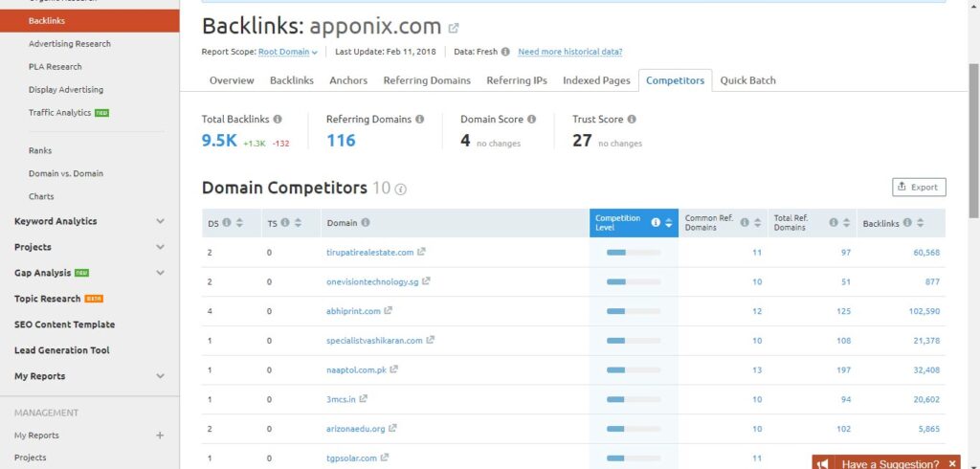This screenshot has width=980, height=469.
Task: Sort table by DS column
Action: coord(239,223)
